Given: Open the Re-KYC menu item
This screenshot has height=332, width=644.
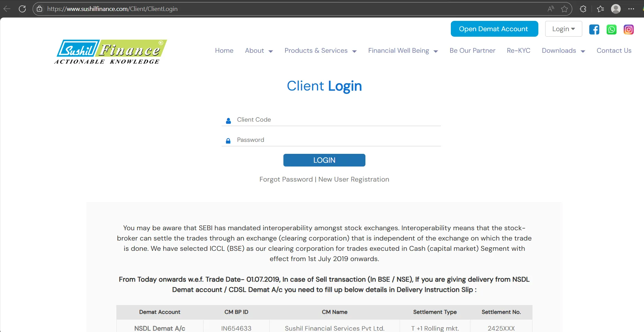Looking at the screenshot, I should (x=518, y=51).
